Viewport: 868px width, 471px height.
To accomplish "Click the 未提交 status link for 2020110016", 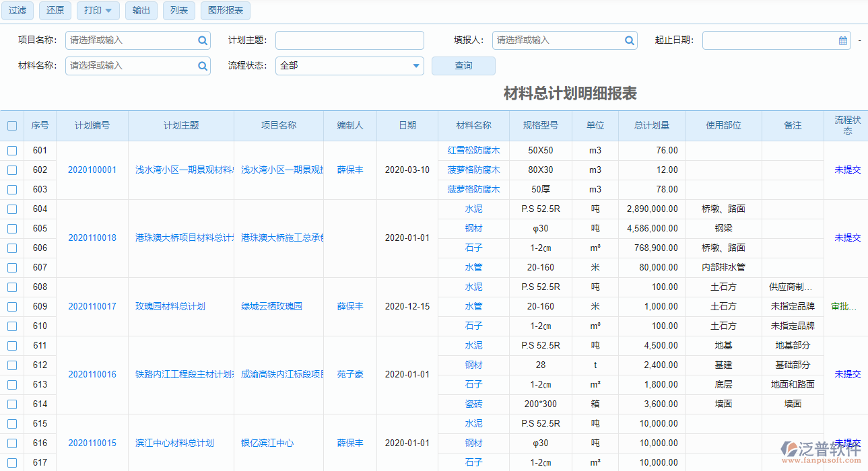I will (846, 375).
